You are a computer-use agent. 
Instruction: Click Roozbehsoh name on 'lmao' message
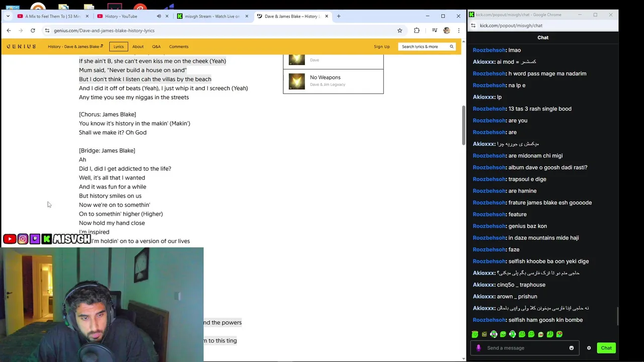489,50
